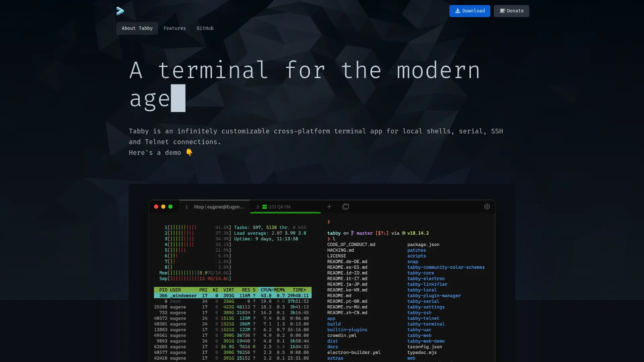Click the tabby-web-demo folder name
The image size is (644, 362).
pyautogui.click(x=426, y=341)
